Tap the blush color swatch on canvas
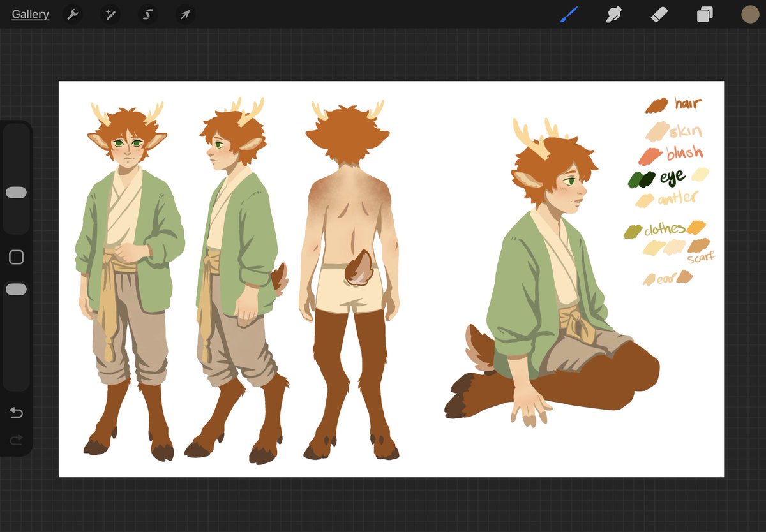 tap(650, 156)
